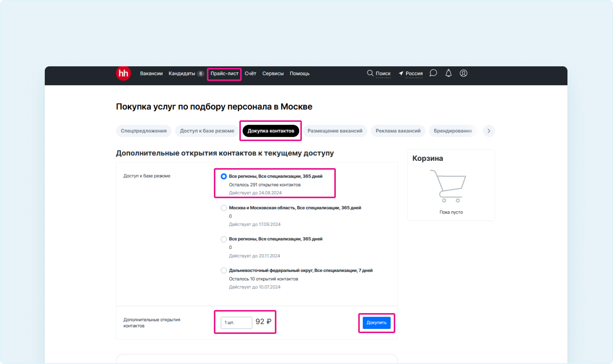
Task: Click 'Действует до 24.08.2024' text
Action: (255, 193)
